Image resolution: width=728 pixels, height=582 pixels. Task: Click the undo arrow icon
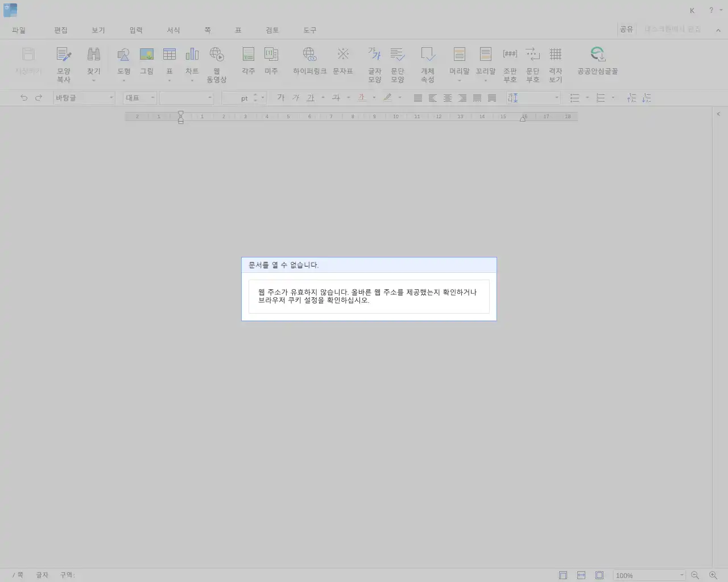click(x=24, y=98)
